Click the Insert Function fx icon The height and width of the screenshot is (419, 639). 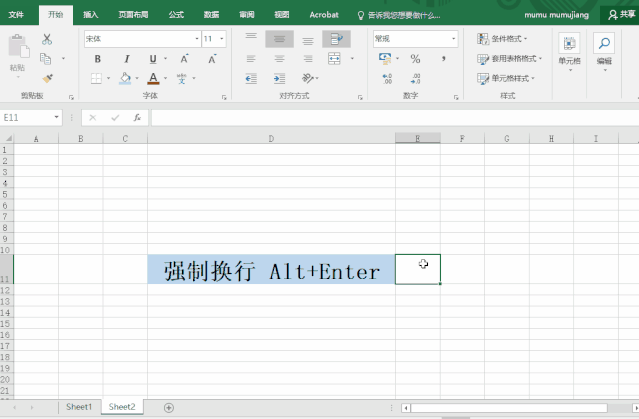[x=137, y=118]
